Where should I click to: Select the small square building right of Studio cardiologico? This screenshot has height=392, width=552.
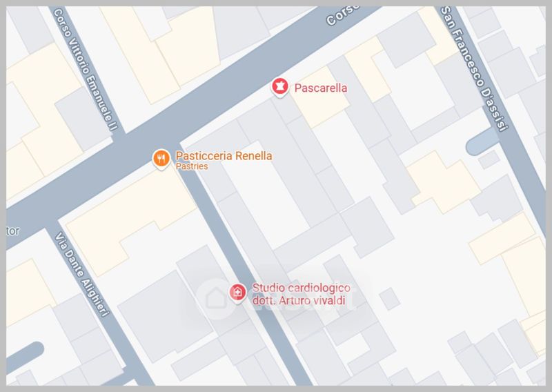[x=389, y=299]
